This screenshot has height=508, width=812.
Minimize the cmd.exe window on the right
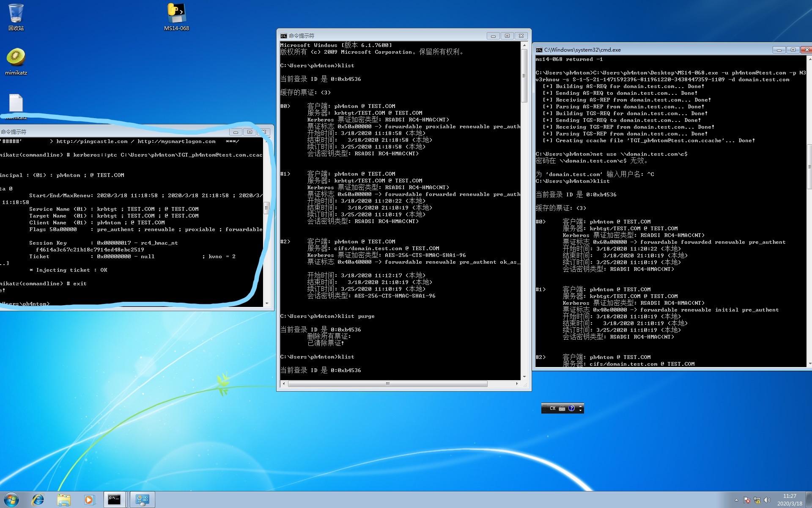coord(779,50)
